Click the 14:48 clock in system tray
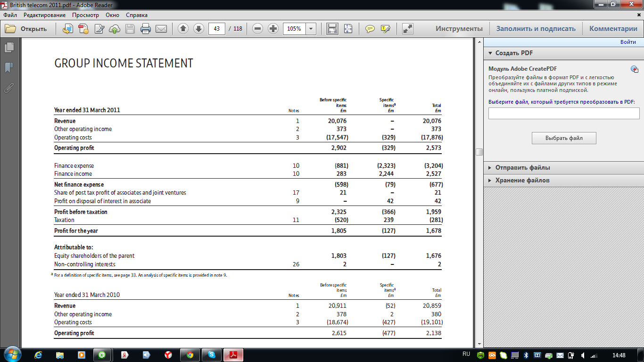Viewport: 644px width, 362px height. coord(619,355)
